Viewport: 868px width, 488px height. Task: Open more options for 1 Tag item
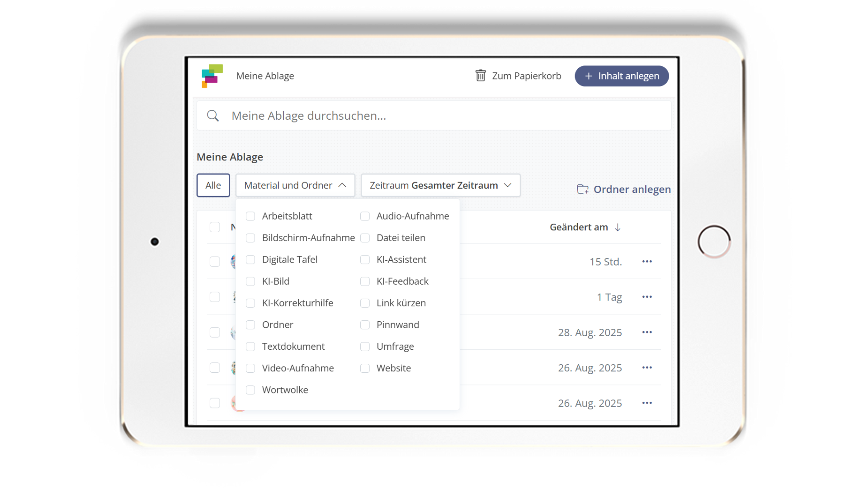647,297
